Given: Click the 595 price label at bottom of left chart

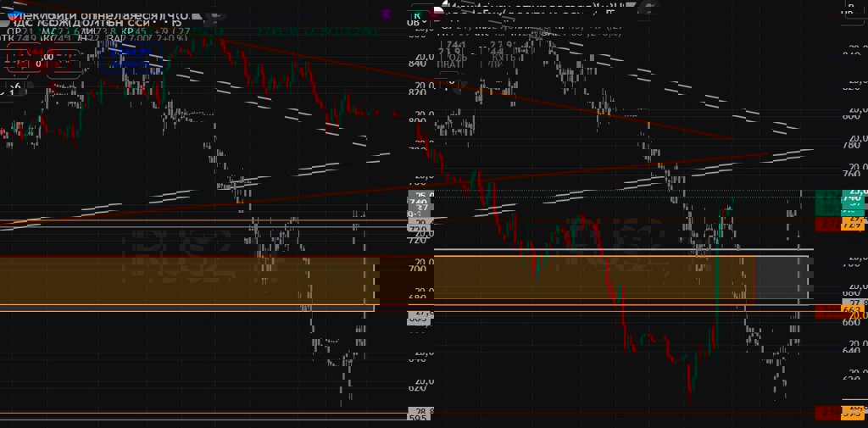Looking at the screenshot, I should click(418, 416).
